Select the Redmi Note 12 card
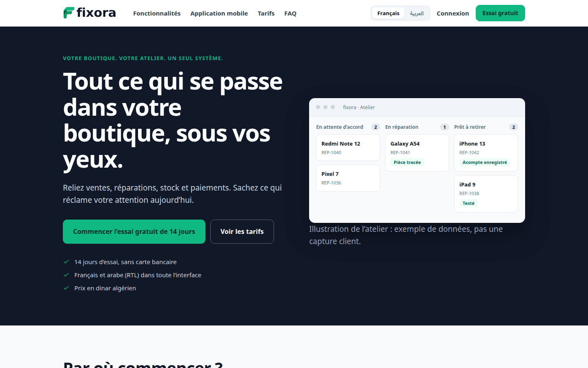 click(348, 148)
